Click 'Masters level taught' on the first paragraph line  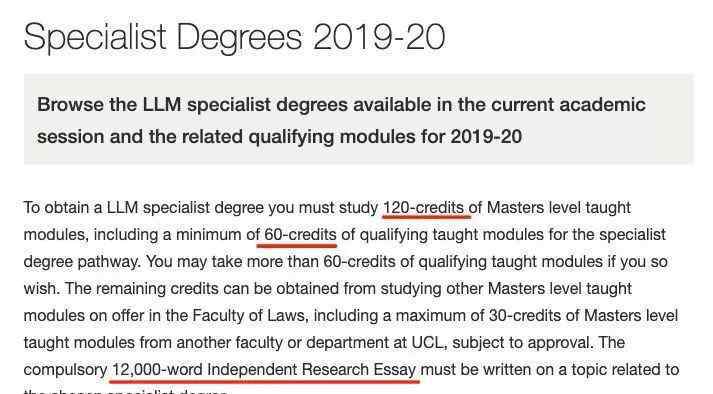click(559, 208)
